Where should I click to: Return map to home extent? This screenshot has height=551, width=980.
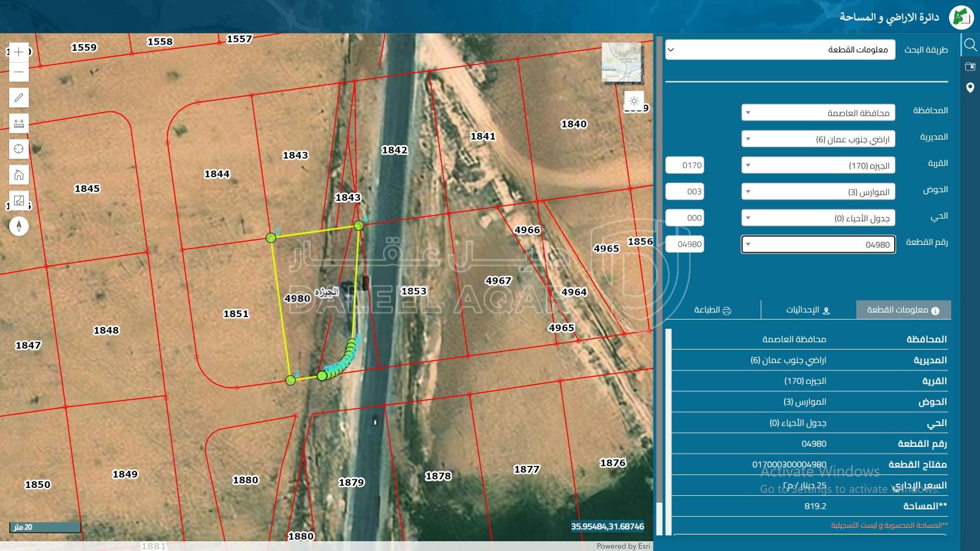(x=19, y=175)
